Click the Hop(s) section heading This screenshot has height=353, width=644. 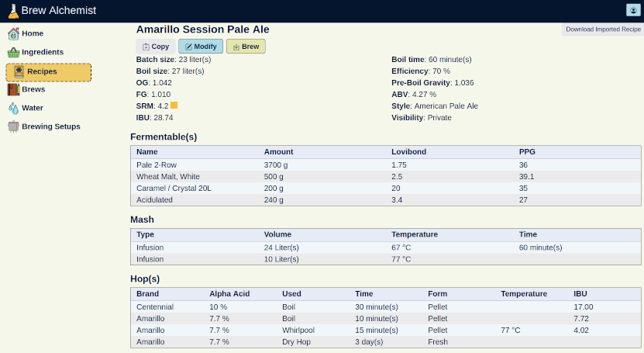[x=145, y=279]
